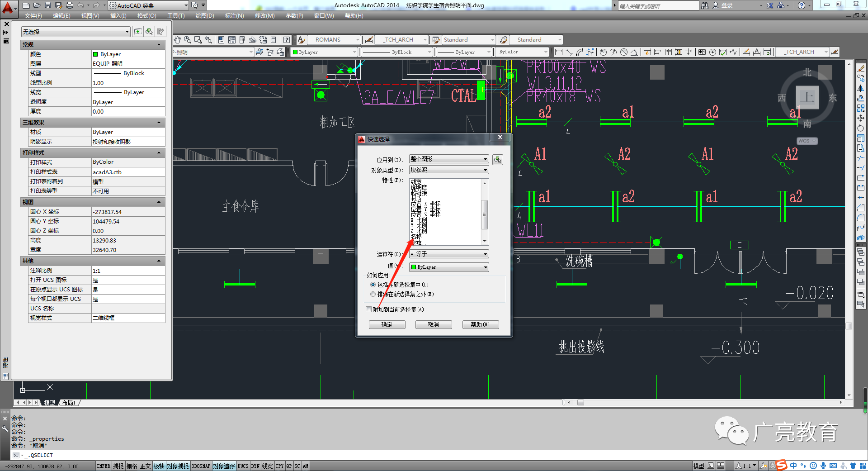Click the 取消 button in Quick Select

(434, 325)
